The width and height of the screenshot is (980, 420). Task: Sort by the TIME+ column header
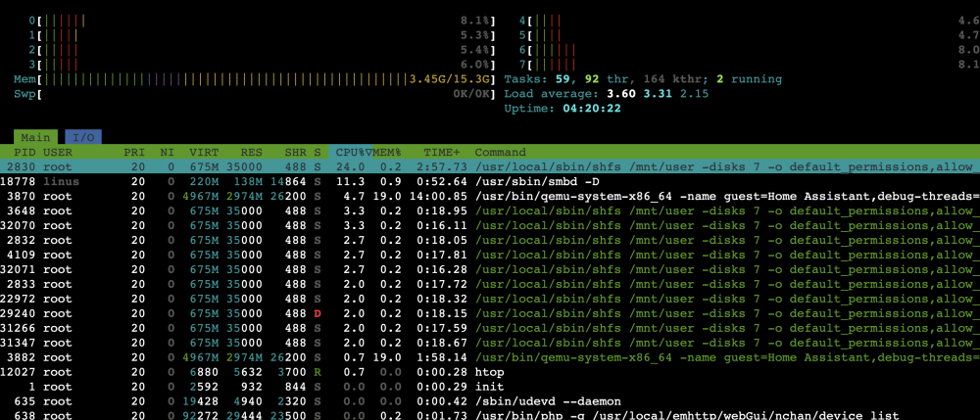tap(441, 153)
